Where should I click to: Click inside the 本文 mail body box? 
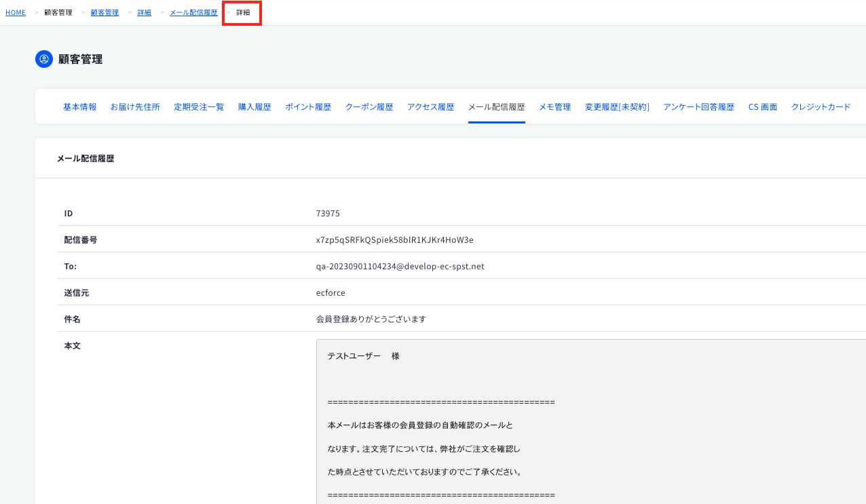tap(591, 422)
